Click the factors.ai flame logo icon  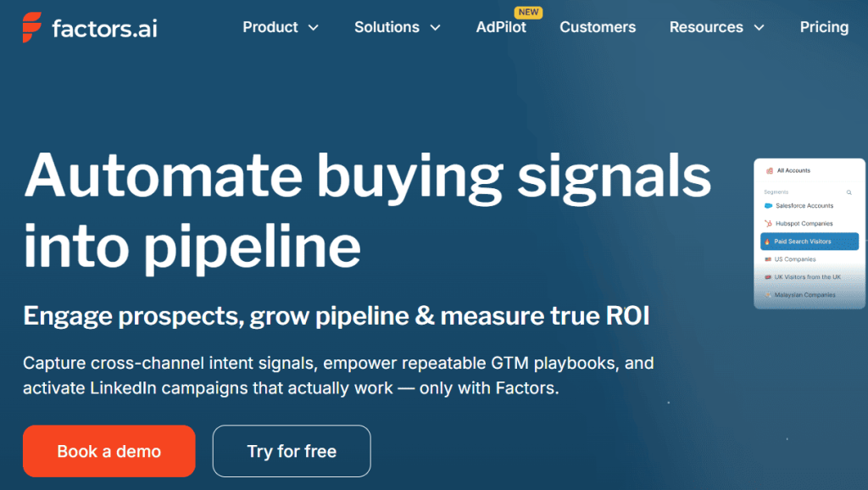coord(31,27)
